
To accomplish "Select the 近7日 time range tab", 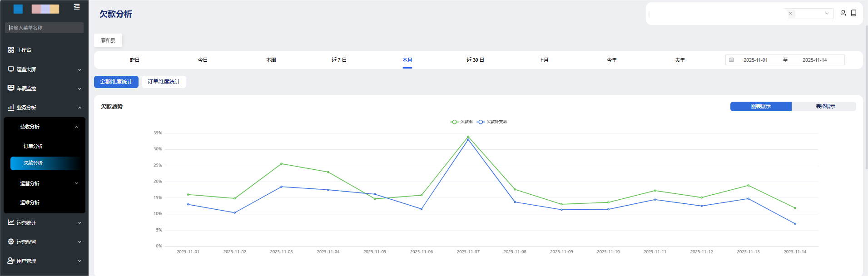I will [x=339, y=60].
